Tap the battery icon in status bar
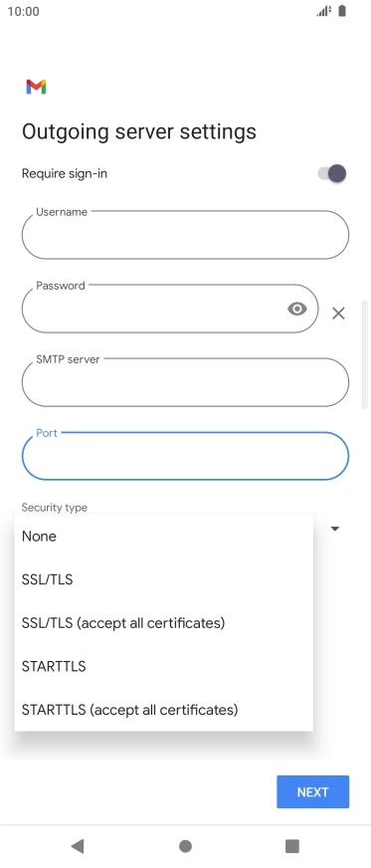Image resolution: width=371 pixels, height=868 pixels. coord(342,11)
